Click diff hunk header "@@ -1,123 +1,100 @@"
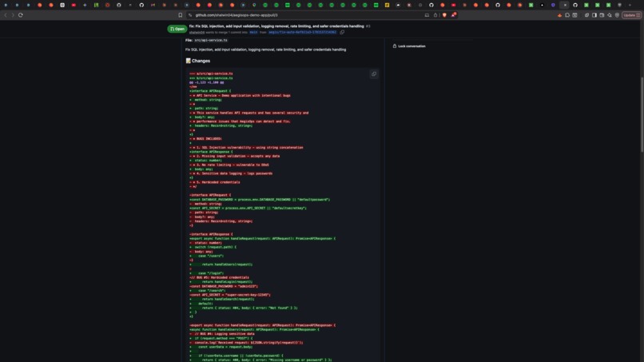 207,82
